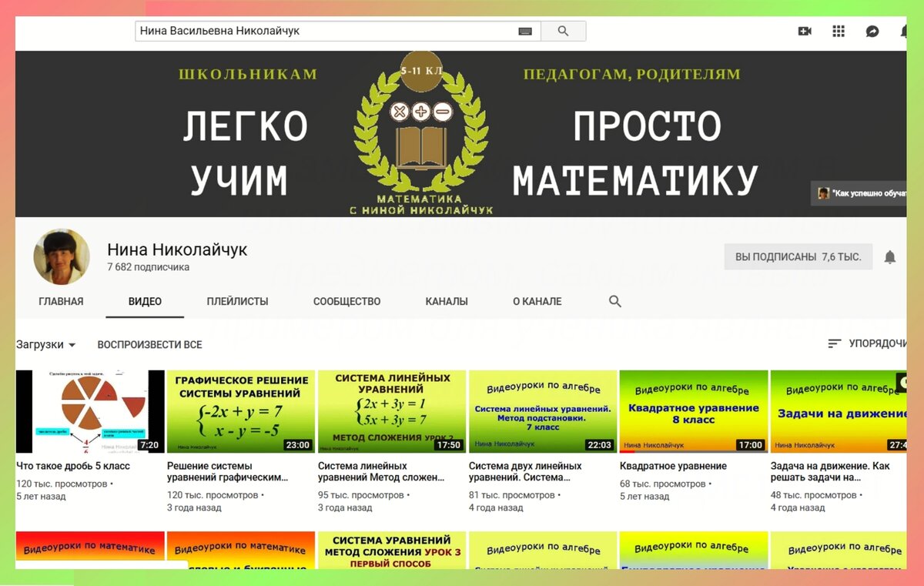Expand the Загрузки dropdown
Image resolution: width=924 pixels, height=586 pixels.
(x=46, y=344)
